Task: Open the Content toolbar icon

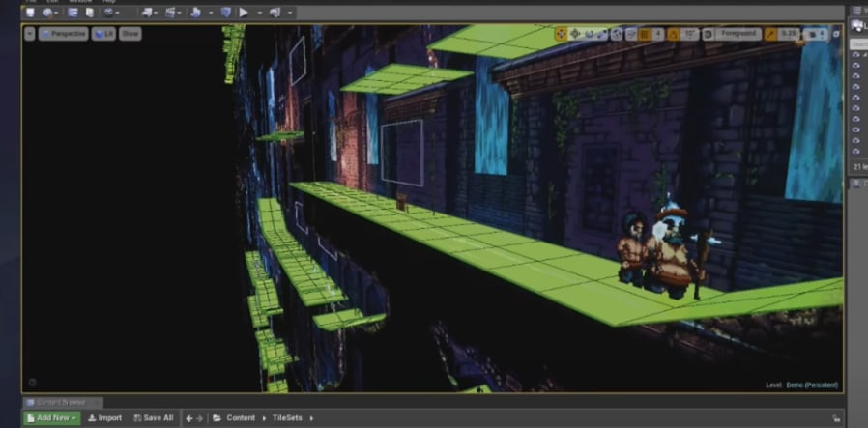Action: (72, 13)
